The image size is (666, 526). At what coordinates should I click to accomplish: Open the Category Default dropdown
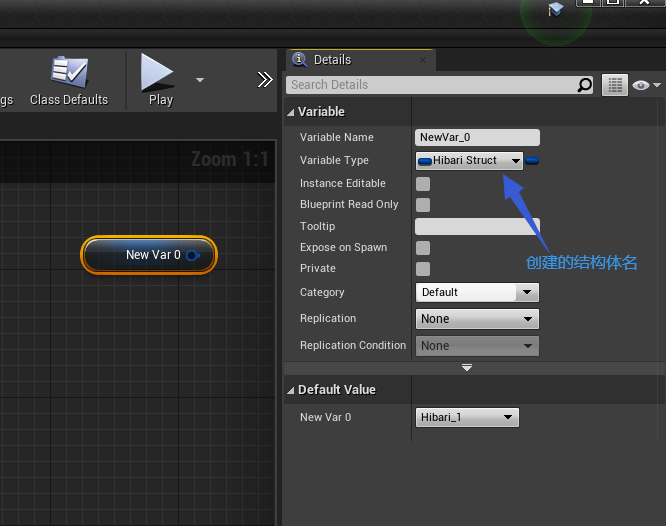[477, 292]
